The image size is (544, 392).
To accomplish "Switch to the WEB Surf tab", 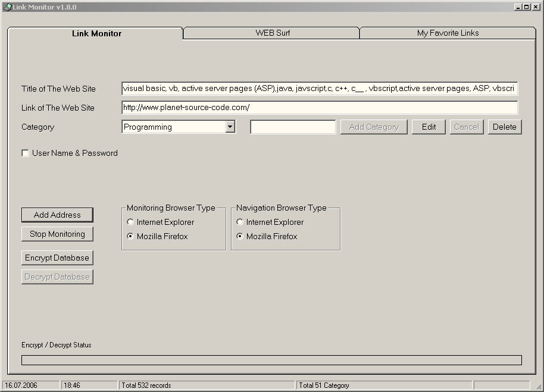I will click(x=273, y=33).
